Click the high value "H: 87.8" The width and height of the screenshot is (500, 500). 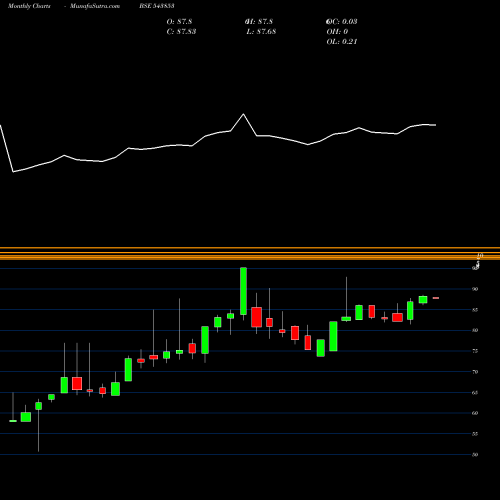(259, 22)
